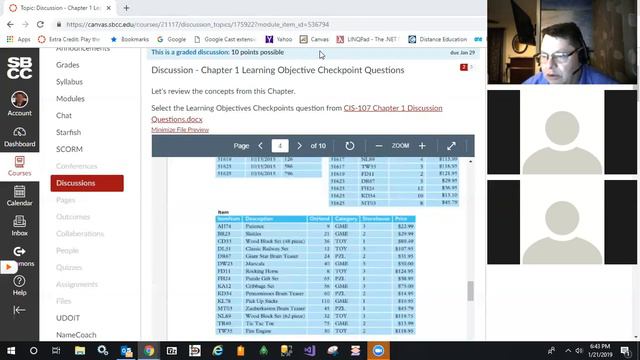Open the Courses menu icon
The height and width of the screenshot is (360, 640).
[19, 162]
